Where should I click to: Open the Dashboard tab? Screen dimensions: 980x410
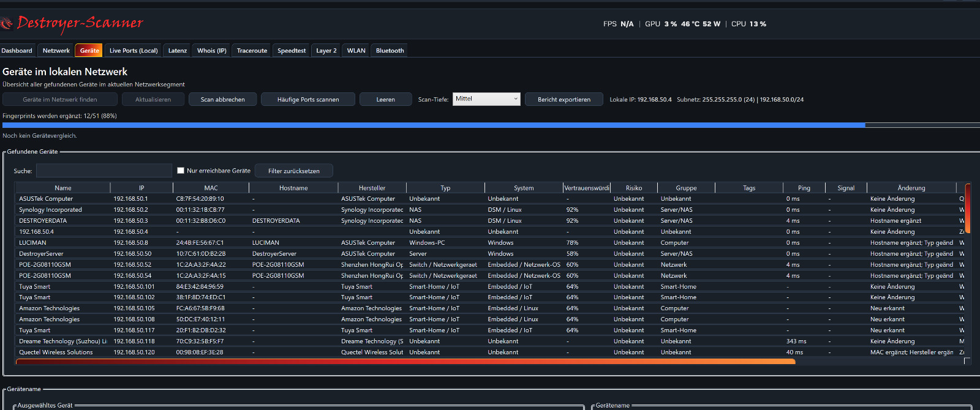(x=17, y=51)
